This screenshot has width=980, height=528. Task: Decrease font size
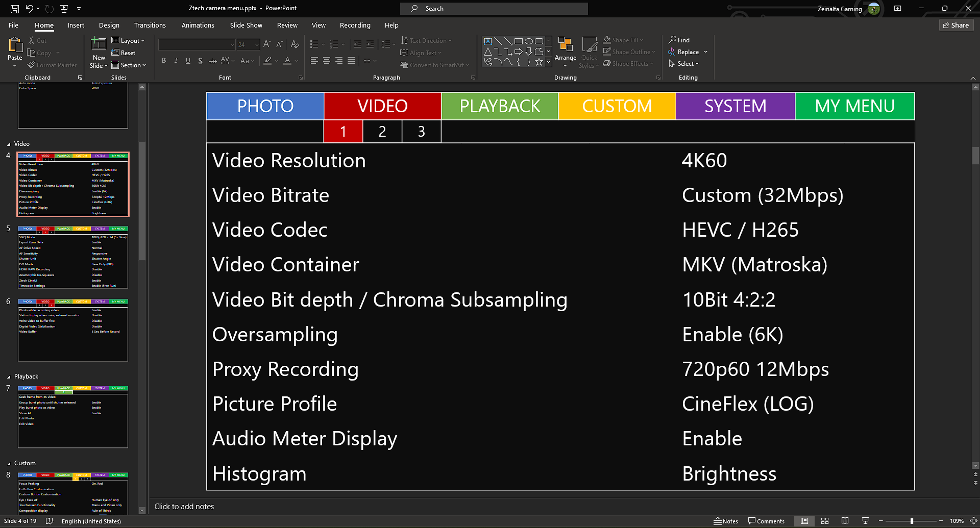(x=279, y=44)
